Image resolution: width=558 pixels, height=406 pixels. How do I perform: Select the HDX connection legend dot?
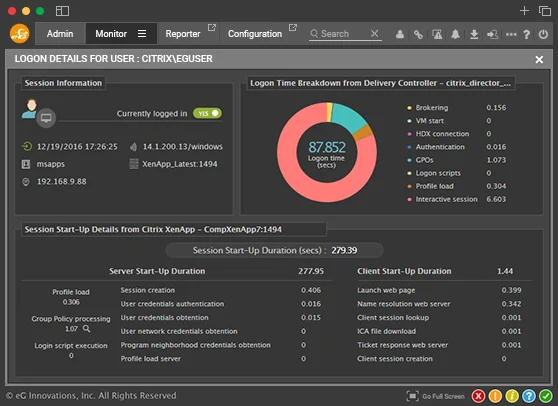tap(409, 134)
